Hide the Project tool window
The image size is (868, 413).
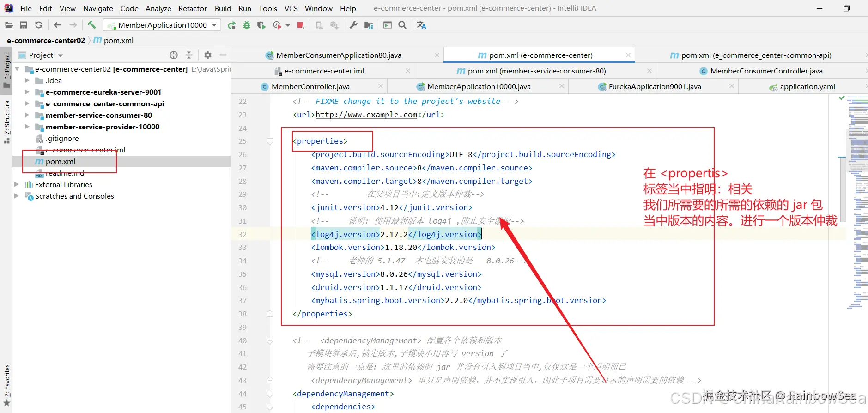coord(223,55)
